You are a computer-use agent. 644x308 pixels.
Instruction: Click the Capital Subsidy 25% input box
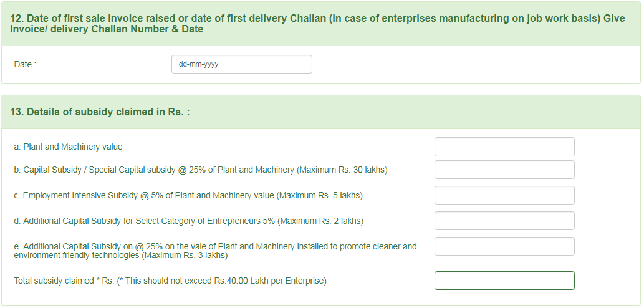504,170
